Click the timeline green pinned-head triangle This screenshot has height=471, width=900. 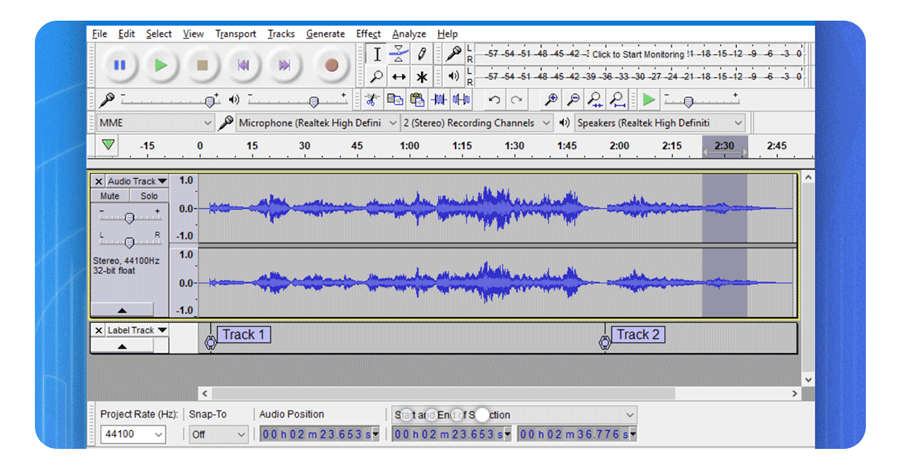108,145
